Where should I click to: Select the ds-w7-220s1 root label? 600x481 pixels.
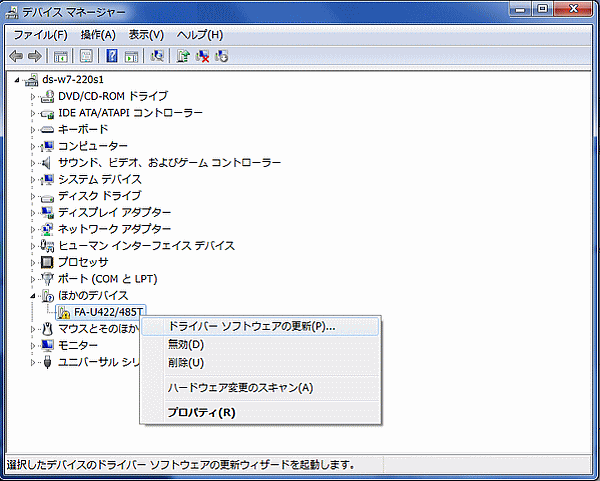click(73, 80)
